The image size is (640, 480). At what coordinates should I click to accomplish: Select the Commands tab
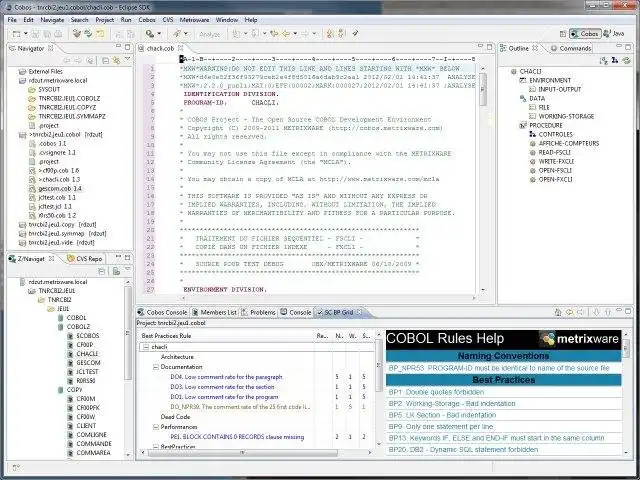[x=571, y=48]
